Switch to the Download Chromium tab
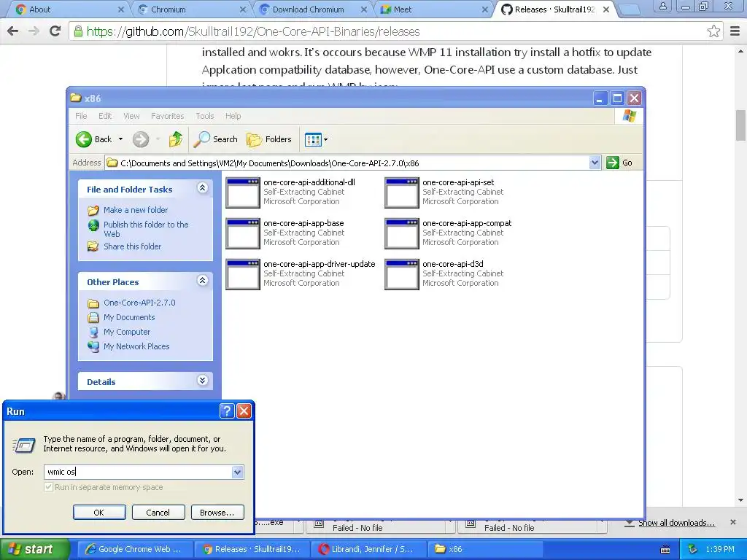This screenshot has height=560, width=747. click(312, 9)
